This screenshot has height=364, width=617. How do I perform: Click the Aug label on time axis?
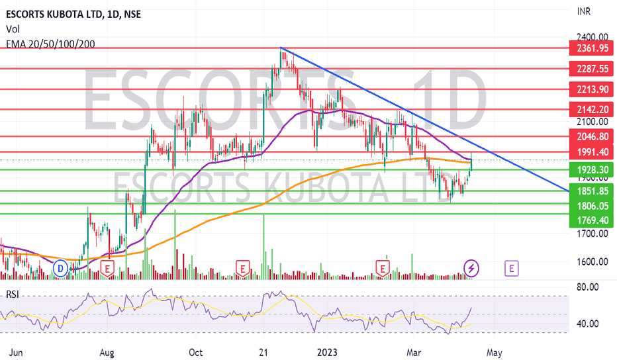(x=107, y=352)
